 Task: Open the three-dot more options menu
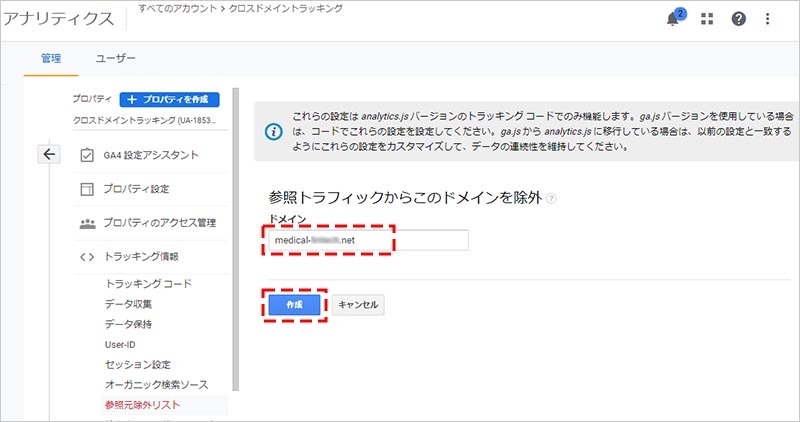point(768,19)
